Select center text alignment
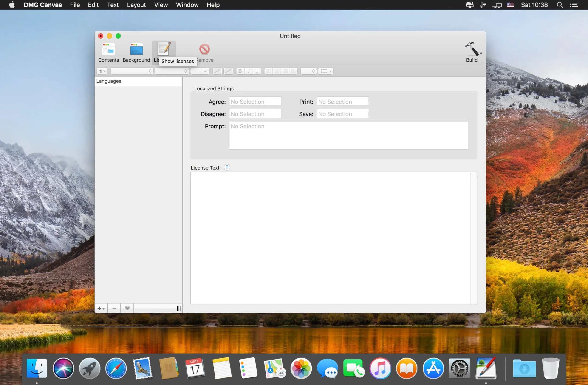588x385 pixels. tap(277, 71)
